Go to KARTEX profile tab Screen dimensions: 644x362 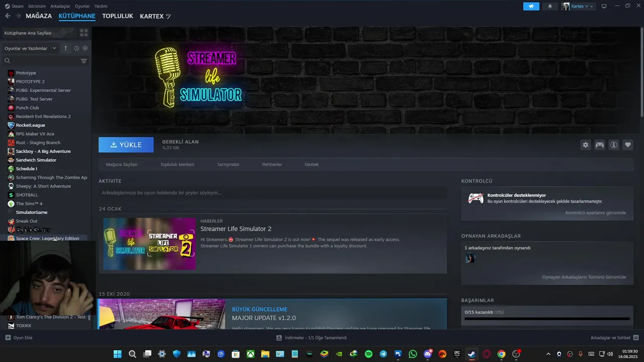(155, 16)
